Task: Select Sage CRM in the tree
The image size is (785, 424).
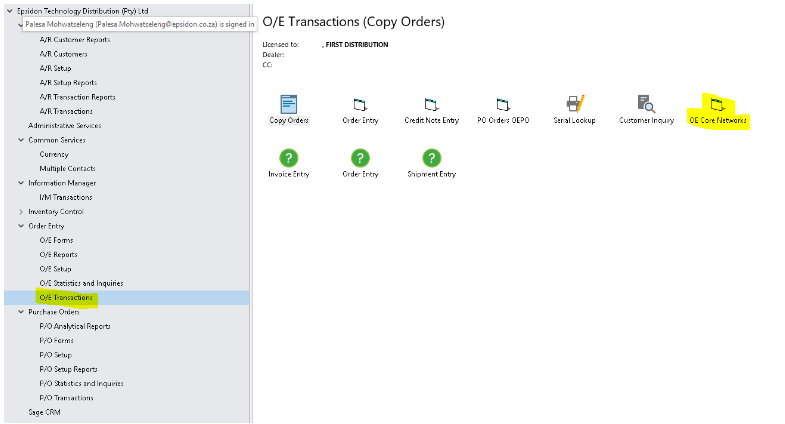Action: 44,412
